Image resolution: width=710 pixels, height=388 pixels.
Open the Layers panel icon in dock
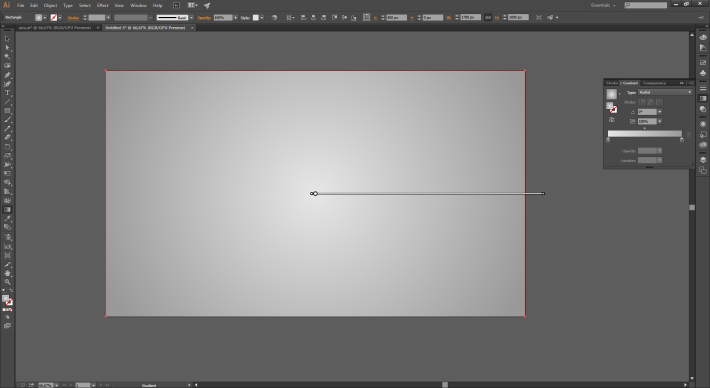tap(703, 160)
